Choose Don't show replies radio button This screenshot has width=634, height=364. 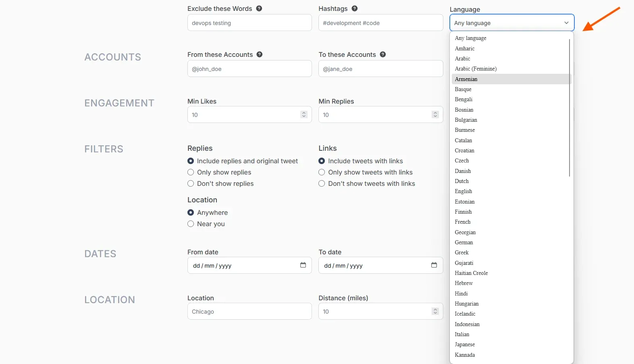[x=191, y=183]
